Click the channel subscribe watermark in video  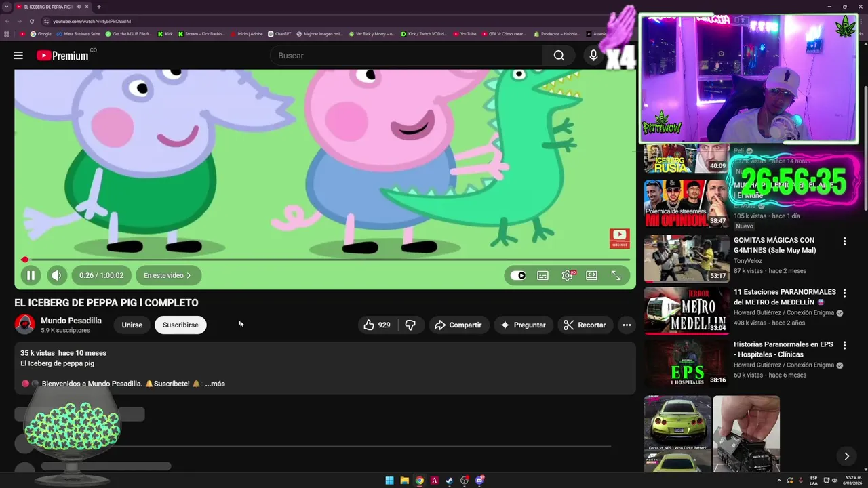[x=619, y=239]
